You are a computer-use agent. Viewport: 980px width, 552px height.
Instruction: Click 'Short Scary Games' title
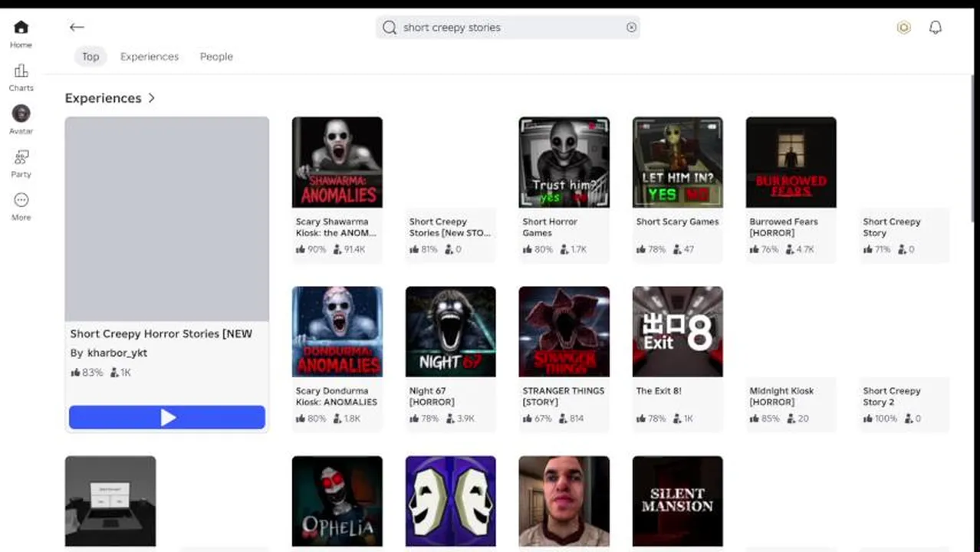678,222
